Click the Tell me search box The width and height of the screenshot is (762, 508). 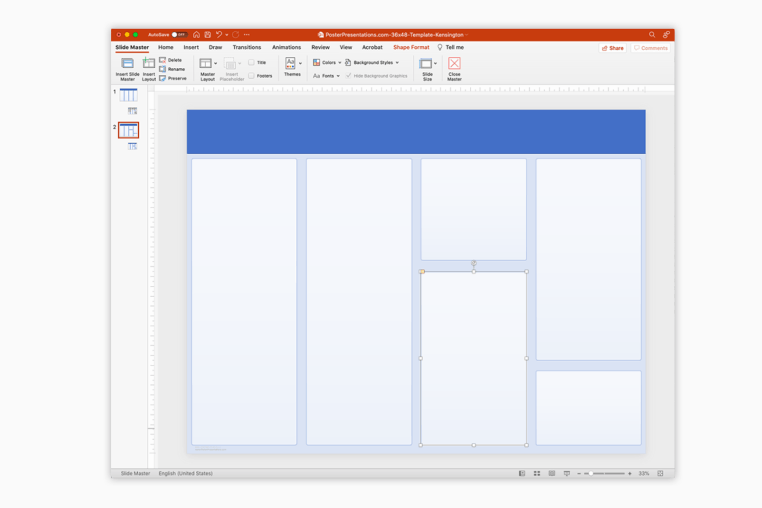click(450, 47)
